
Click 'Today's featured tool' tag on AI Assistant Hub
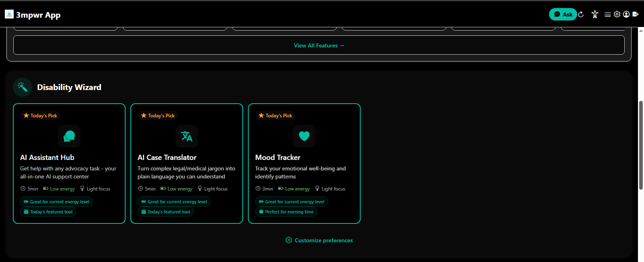click(48, 212)
